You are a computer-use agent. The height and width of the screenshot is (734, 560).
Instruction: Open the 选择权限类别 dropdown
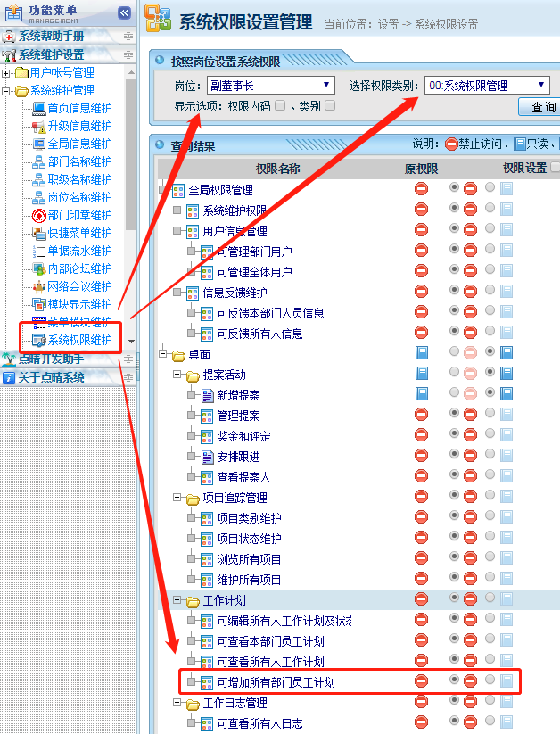pyautogui.click(x=487, y=86)
